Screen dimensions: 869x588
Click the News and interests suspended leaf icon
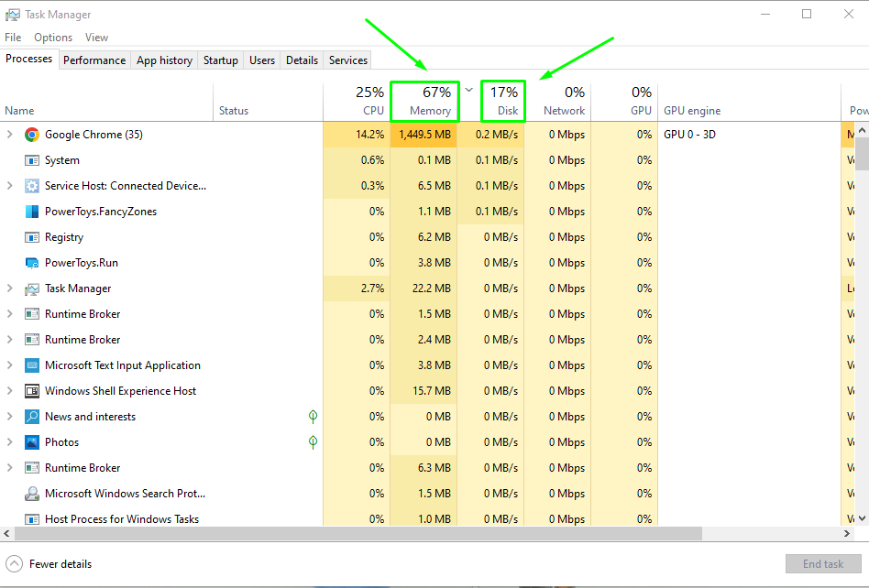[313, 417]
